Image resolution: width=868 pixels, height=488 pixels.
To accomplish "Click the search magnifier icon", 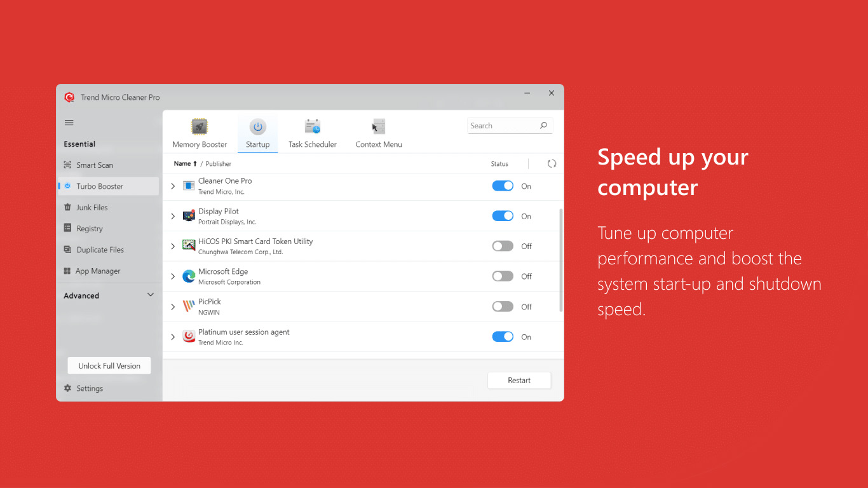I will 543,126.
